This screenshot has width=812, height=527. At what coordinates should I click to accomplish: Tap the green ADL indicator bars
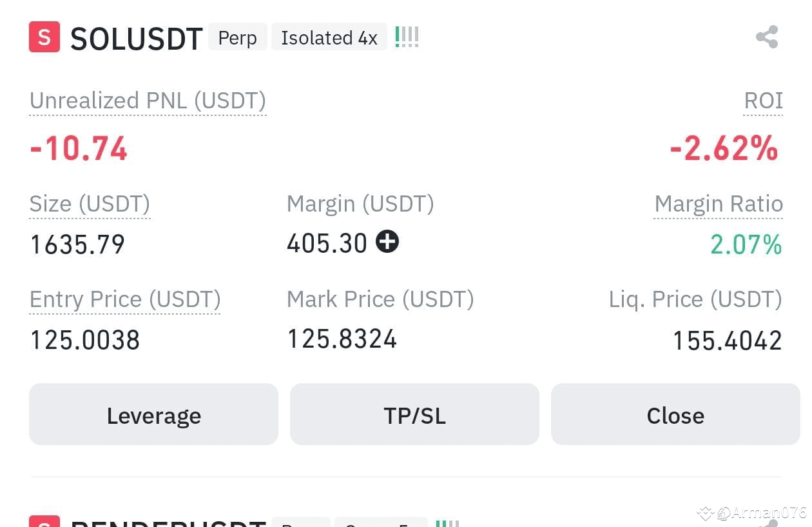click(x=407, y=37)
